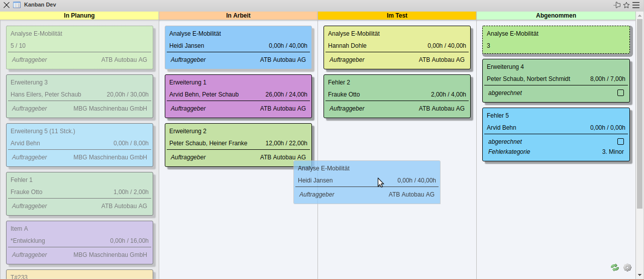
Task: Click hours value 0,00h / 0,00h
Action: (608, 128)
